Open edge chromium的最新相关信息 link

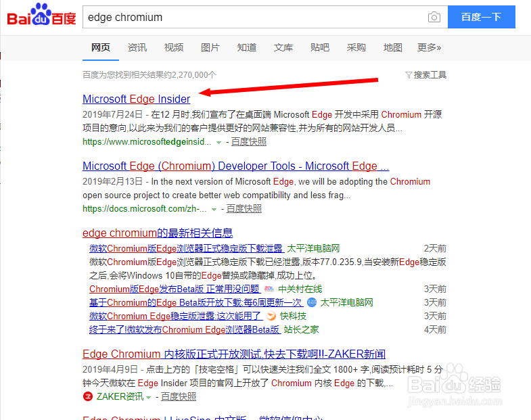pyautogui.click(x=158, y=233)
